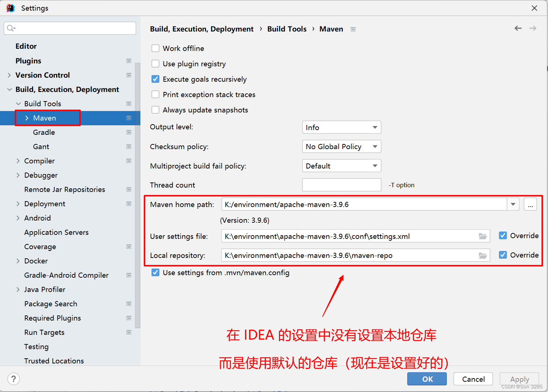The image size is (548, 392).
Task: Click project-level icon next to Gant
Action: [x=129, y=147]
